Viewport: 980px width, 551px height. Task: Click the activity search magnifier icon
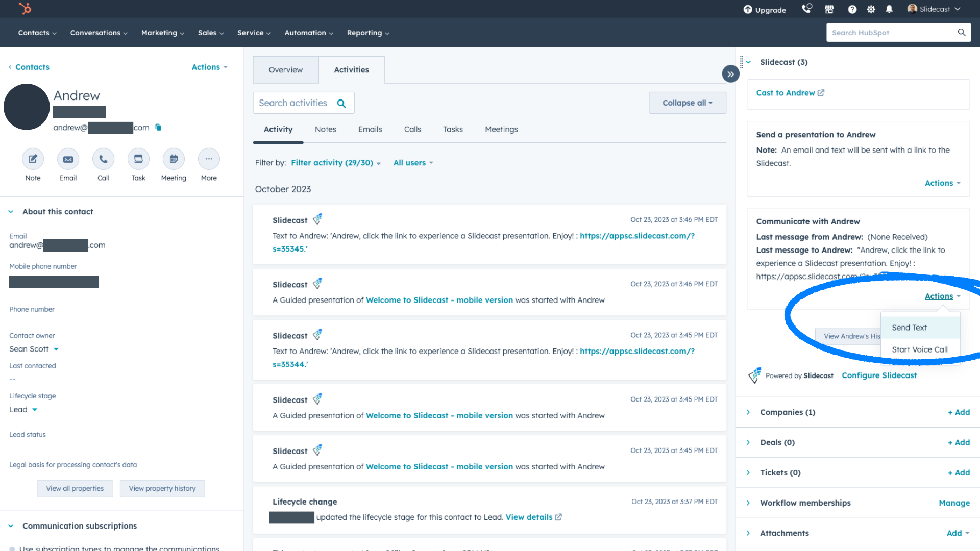[341, 103]
